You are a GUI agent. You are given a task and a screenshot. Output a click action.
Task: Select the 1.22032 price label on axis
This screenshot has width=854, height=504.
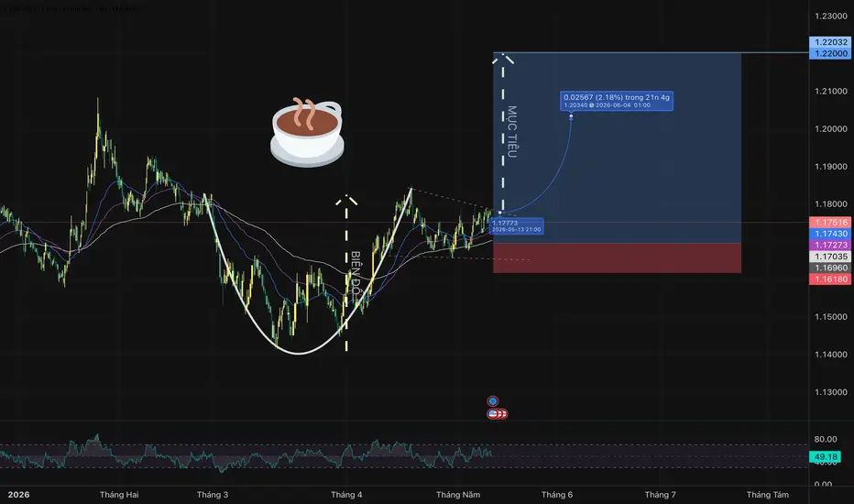click(830, 42)
